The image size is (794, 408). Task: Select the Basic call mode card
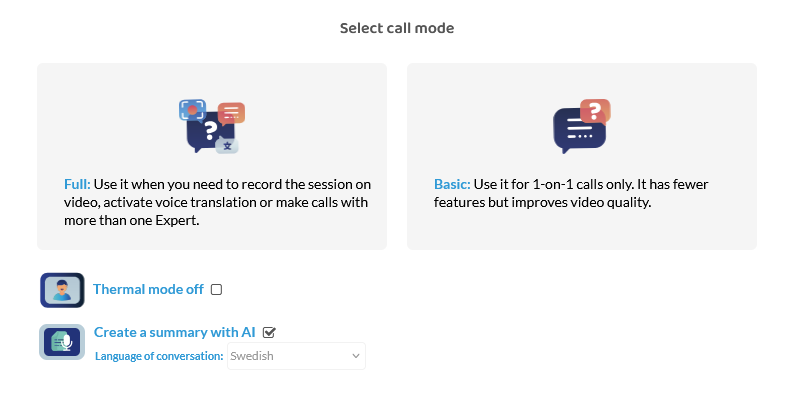tap(581, 156)
